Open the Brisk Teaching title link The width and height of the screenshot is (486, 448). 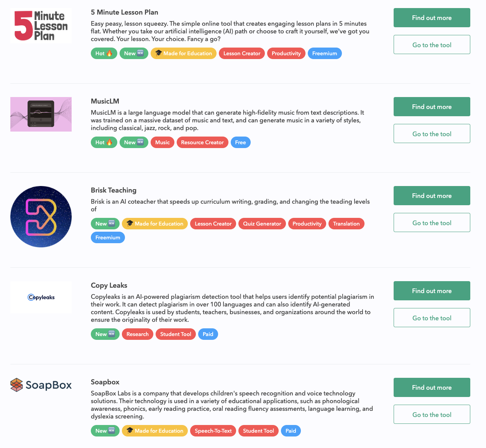click(x=113, y=190)
